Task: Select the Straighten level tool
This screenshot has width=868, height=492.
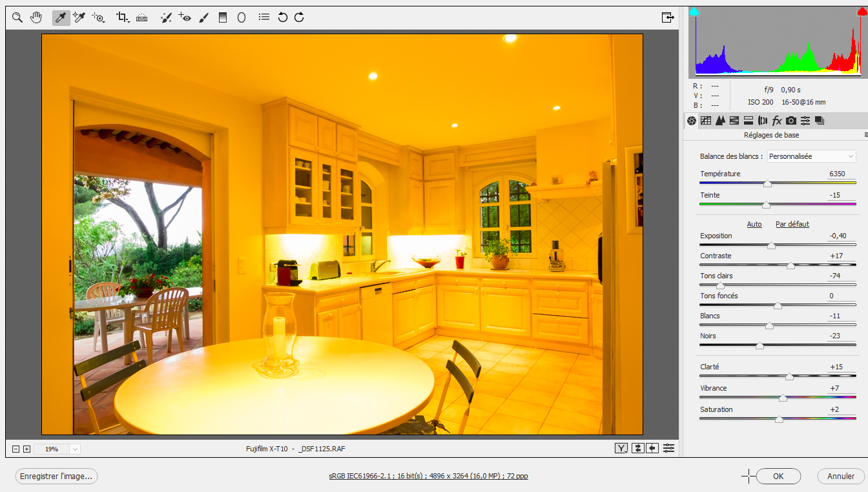Action: point(142,17)
